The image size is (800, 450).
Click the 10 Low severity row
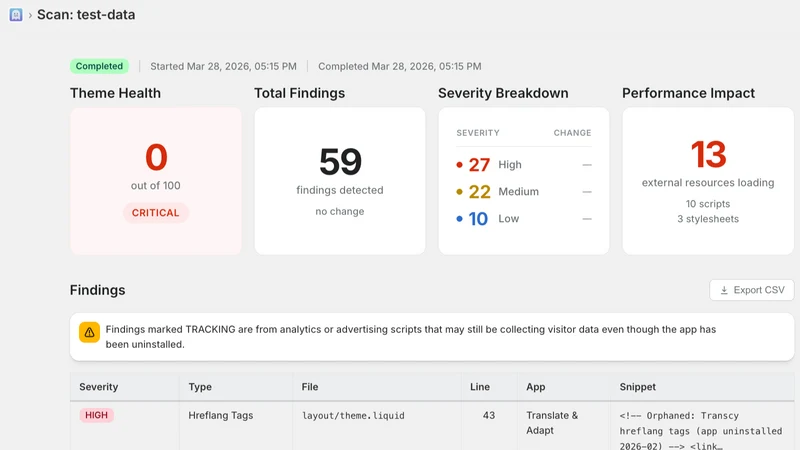click(524, 219)
